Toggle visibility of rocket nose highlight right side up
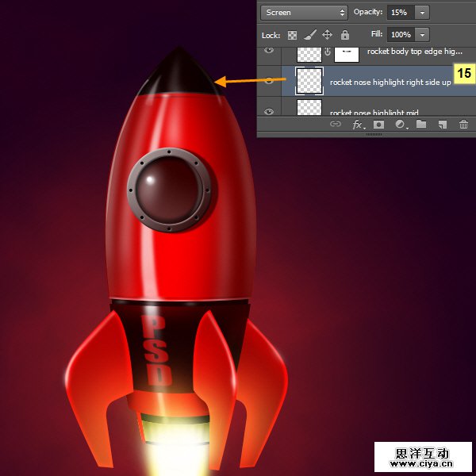 click(269, 81)
